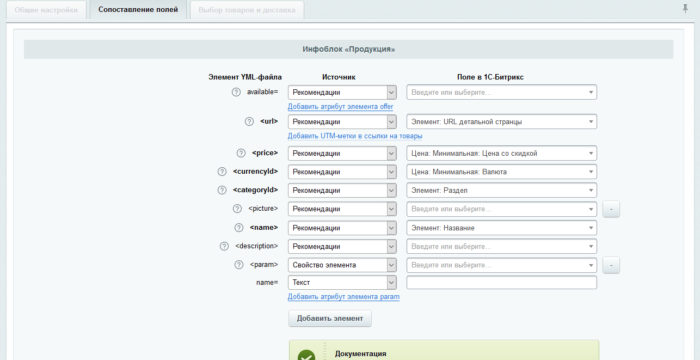
Task: Open help icon for <picture> element
Action: tap(237, 209)
